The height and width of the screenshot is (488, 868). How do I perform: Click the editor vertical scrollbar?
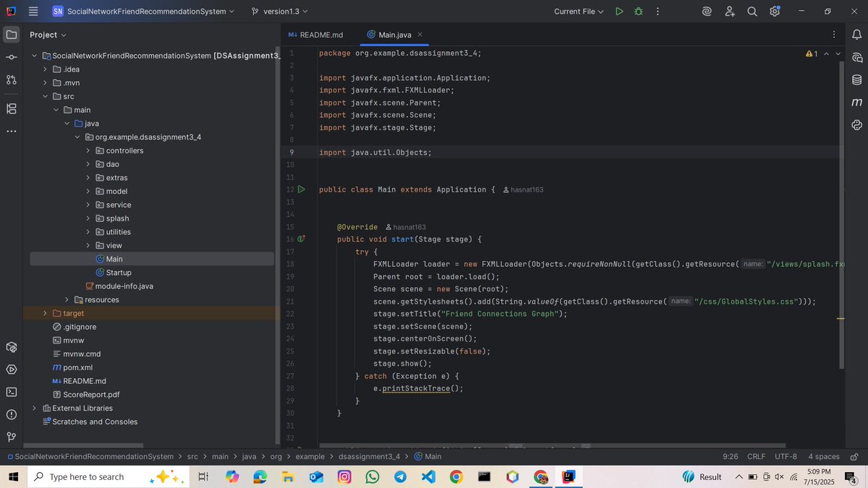tap(841, 215)
